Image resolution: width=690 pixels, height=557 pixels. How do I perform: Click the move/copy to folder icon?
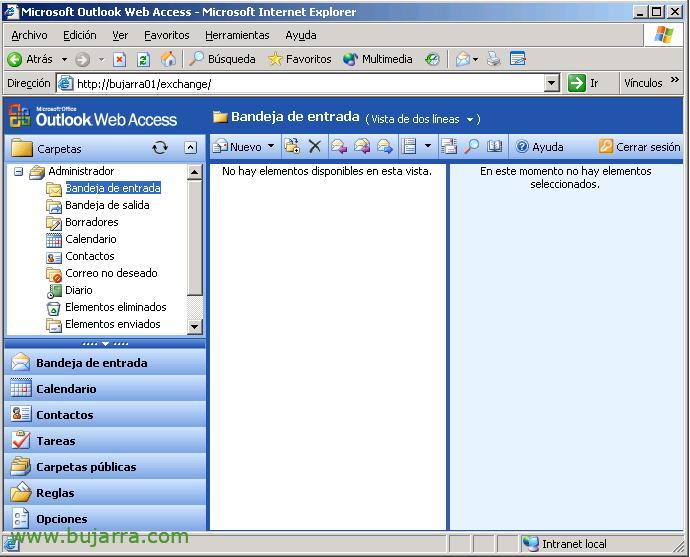(292, 147)
